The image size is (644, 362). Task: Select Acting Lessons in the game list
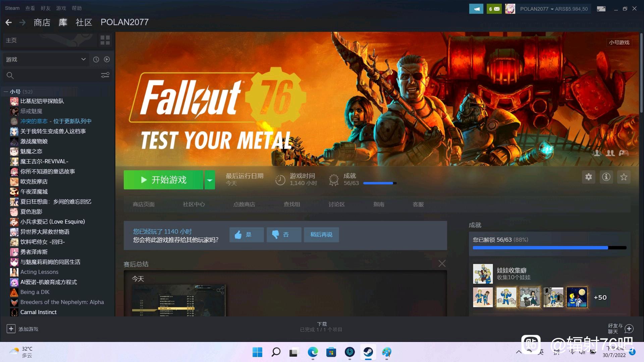[39, 272]
